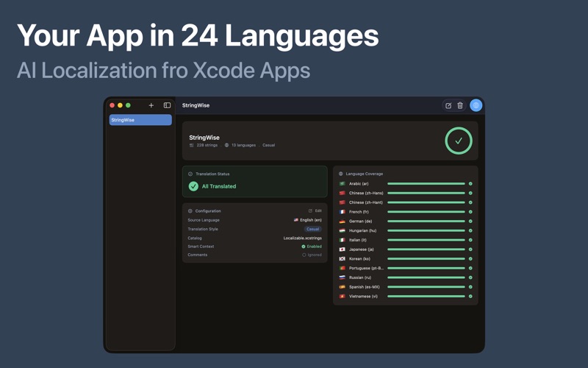Click the Vietnamese flag icon

(342, 297)
